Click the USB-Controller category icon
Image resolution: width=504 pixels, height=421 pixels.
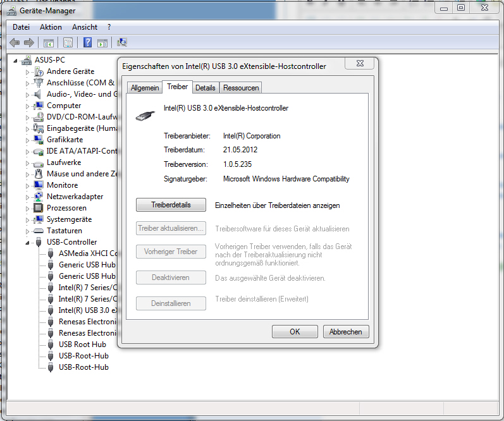(x=39, y=242)
